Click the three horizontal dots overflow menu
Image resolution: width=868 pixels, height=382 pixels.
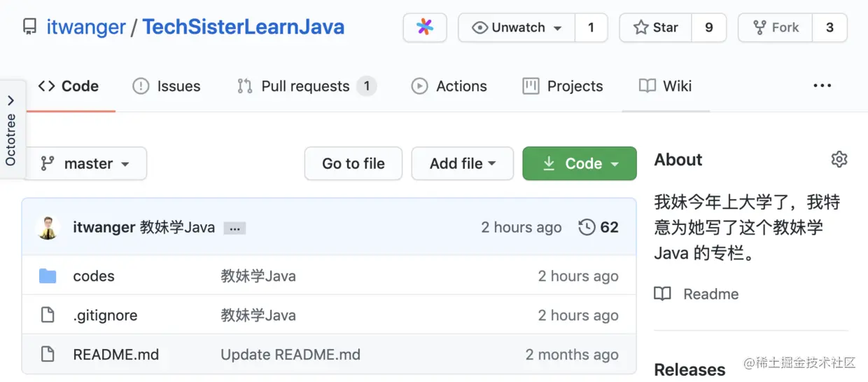pyautogui.click(x=822, y=86)
